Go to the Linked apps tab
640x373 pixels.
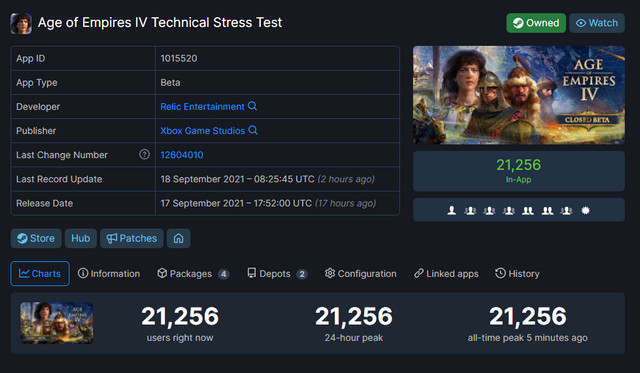(446, 273)
